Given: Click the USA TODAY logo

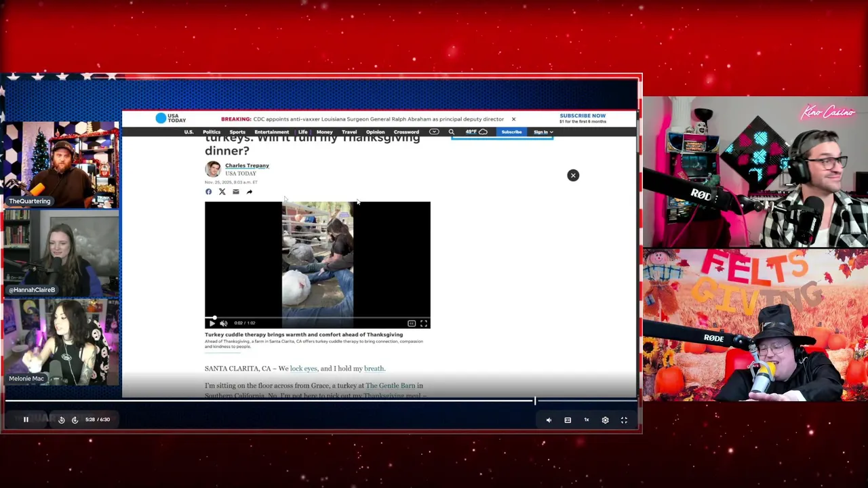Looking at the screenshot, I should pyautogui.click(x=171, y=119).
